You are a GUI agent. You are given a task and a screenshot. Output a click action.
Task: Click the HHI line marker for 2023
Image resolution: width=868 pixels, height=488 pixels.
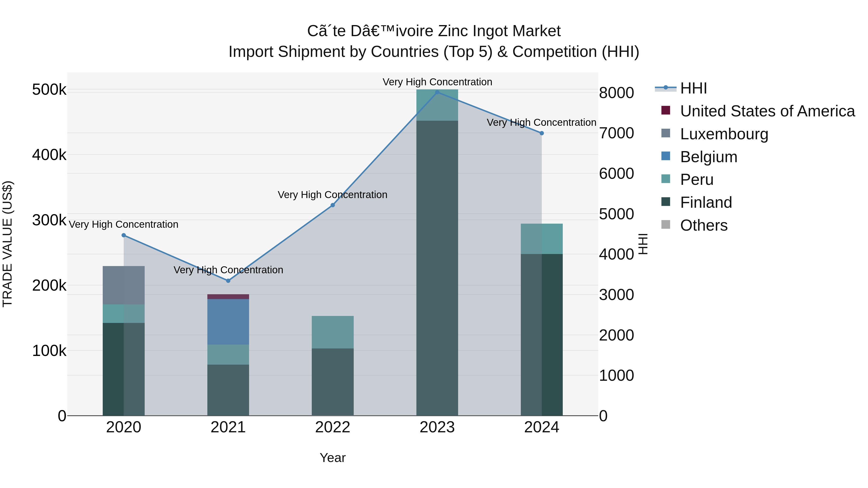(x=437, y=92)
